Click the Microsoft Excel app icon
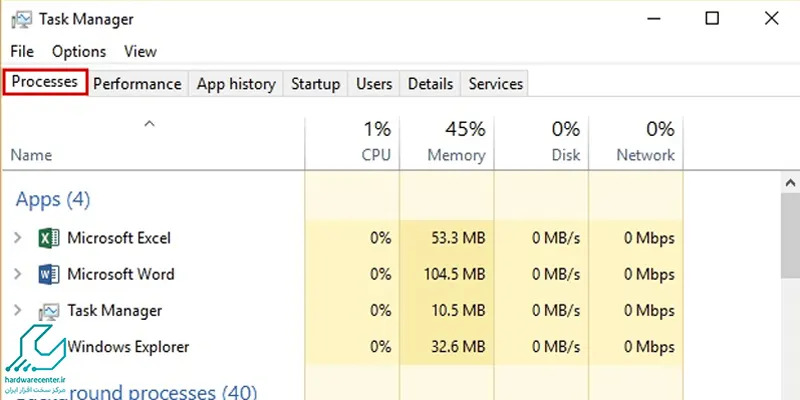The height and width of the screenshot is (400, 800). [48, 238]
